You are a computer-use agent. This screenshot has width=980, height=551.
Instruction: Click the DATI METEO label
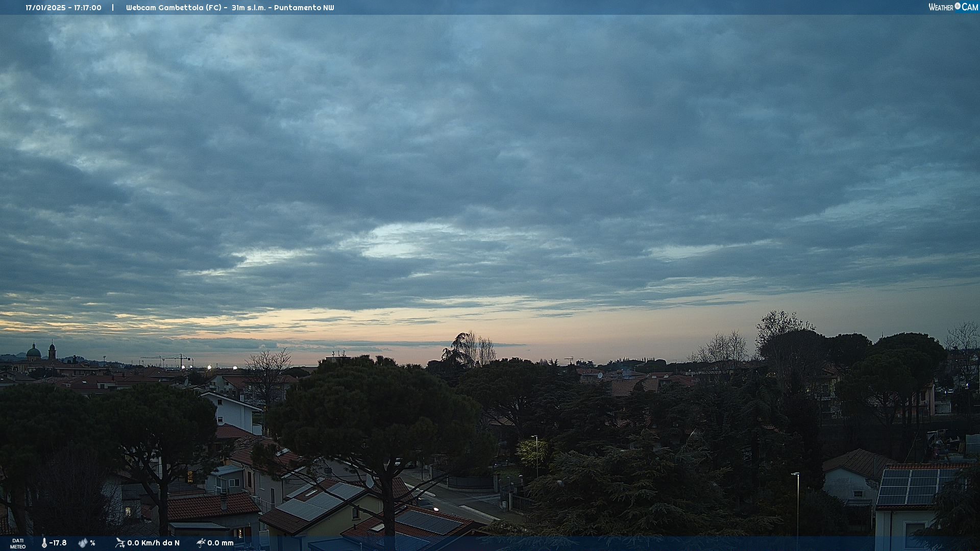[x=18, y=543]
